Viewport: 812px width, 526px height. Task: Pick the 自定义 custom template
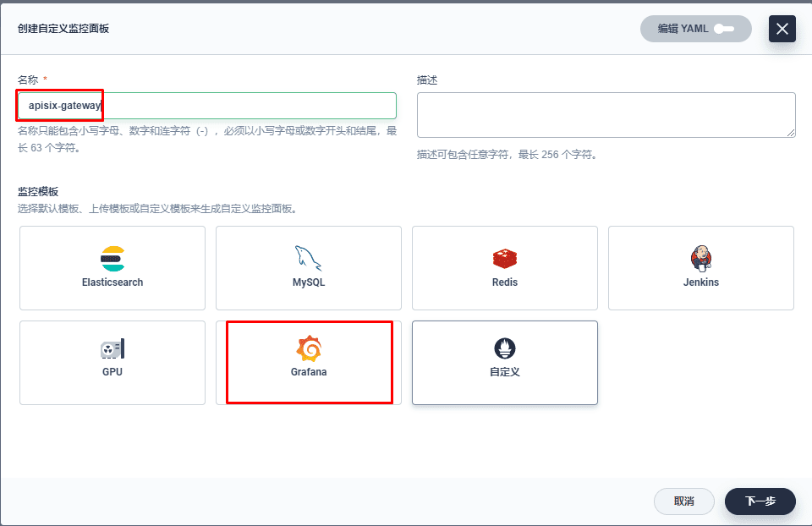[x=505, y=363]
